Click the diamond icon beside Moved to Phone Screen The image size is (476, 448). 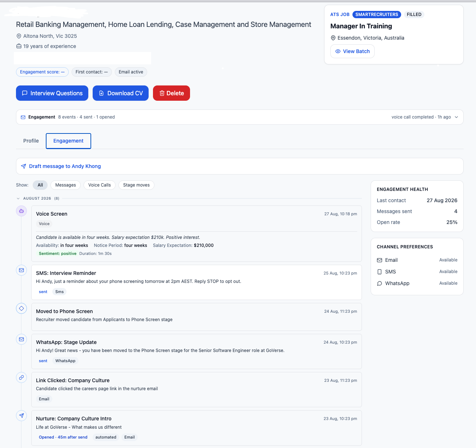click(x=21, y=308)
